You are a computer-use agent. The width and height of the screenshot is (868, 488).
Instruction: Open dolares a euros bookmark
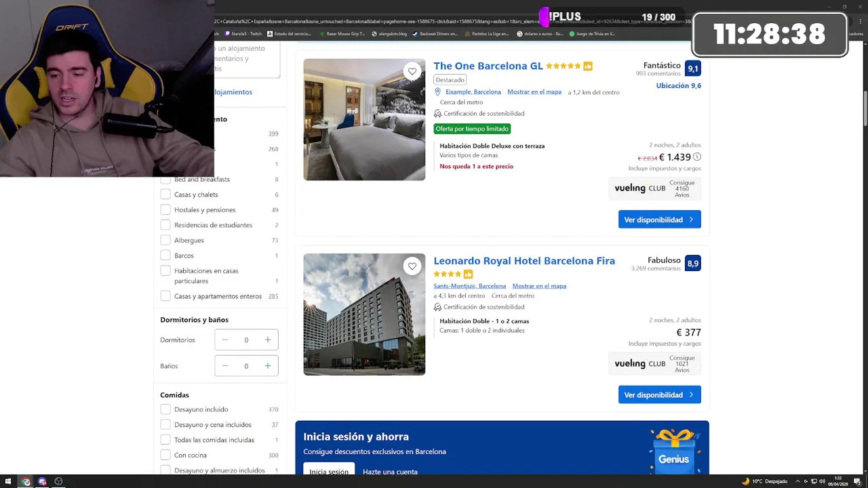[x=540, y=33]
